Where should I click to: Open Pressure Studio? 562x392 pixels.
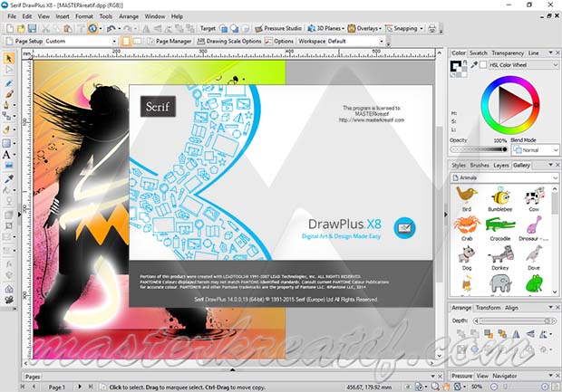pyautogui.click(x=278, y=28)
